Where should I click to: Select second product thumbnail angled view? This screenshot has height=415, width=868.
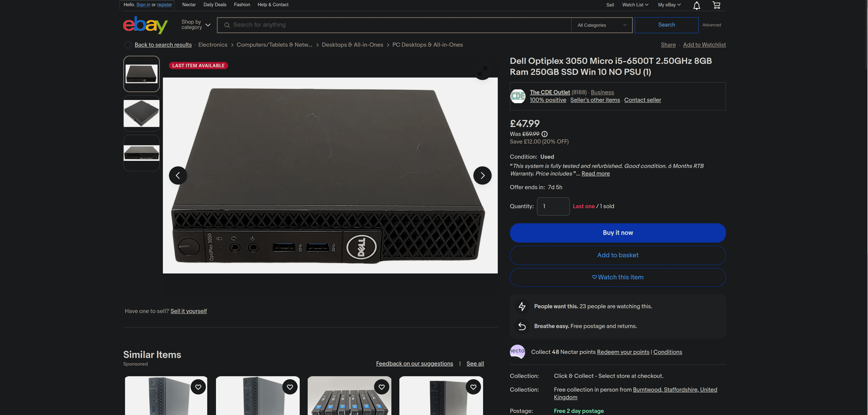point(142,114)
